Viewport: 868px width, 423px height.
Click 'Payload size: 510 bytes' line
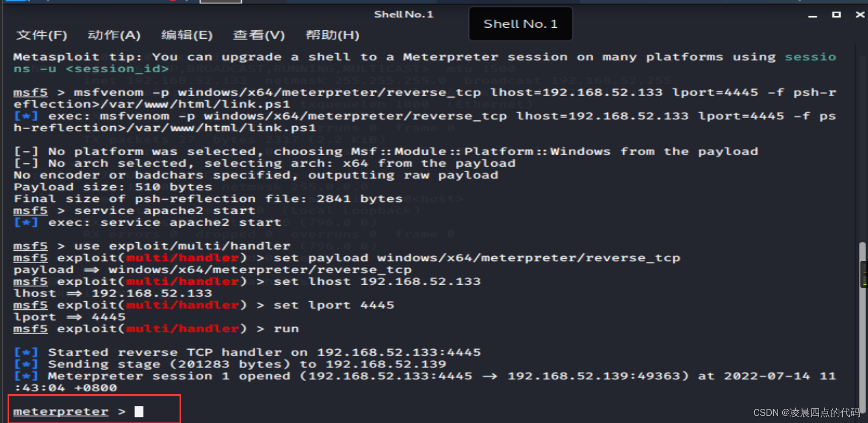coord(113,187)
